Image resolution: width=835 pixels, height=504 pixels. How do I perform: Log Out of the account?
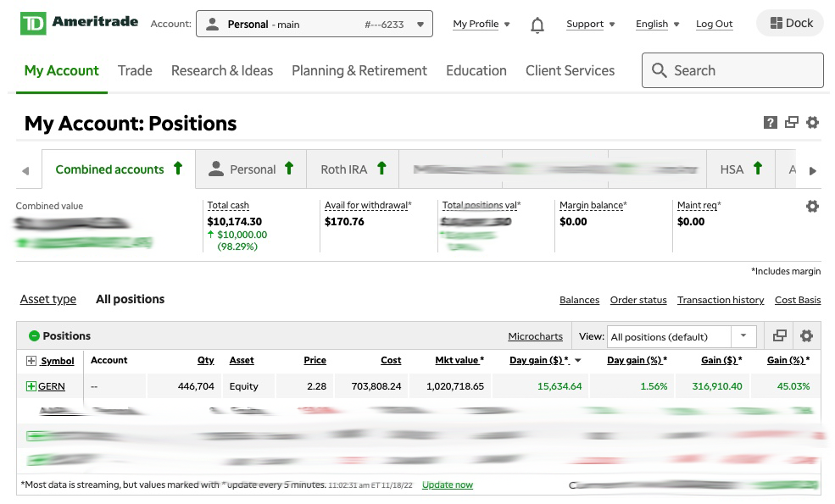coord(714,24)
